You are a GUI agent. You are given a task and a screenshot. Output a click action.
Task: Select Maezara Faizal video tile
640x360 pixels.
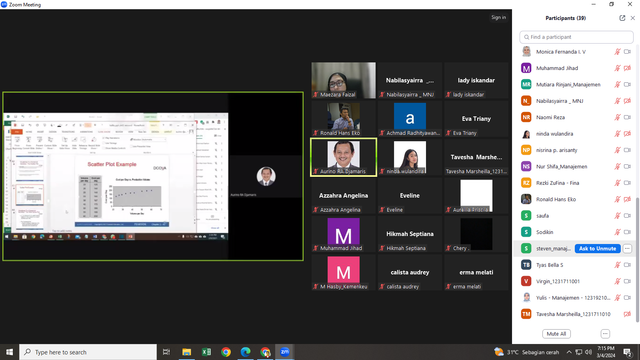coord(344,80)
